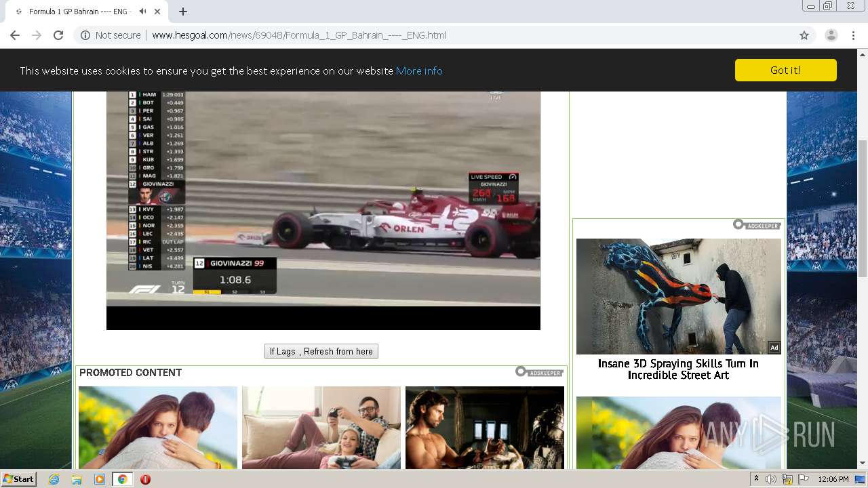868x488 pixels.
Task: Click the show desktop tray icon
Action: pos(861,479)
